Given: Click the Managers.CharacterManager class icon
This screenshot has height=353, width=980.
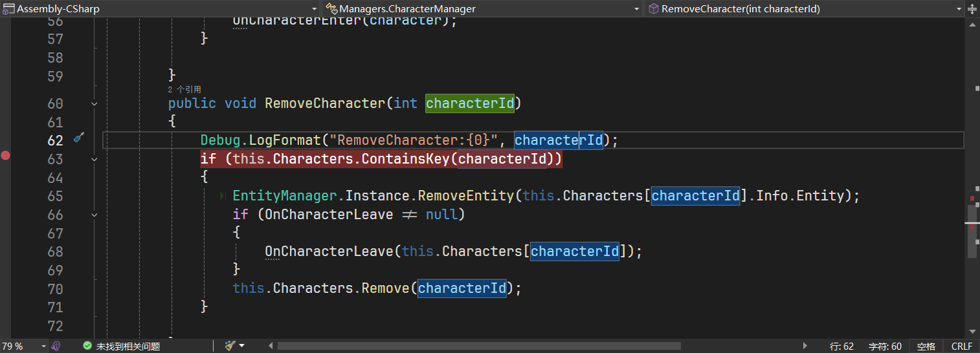Looking at the screenshot, I should 331,8.
